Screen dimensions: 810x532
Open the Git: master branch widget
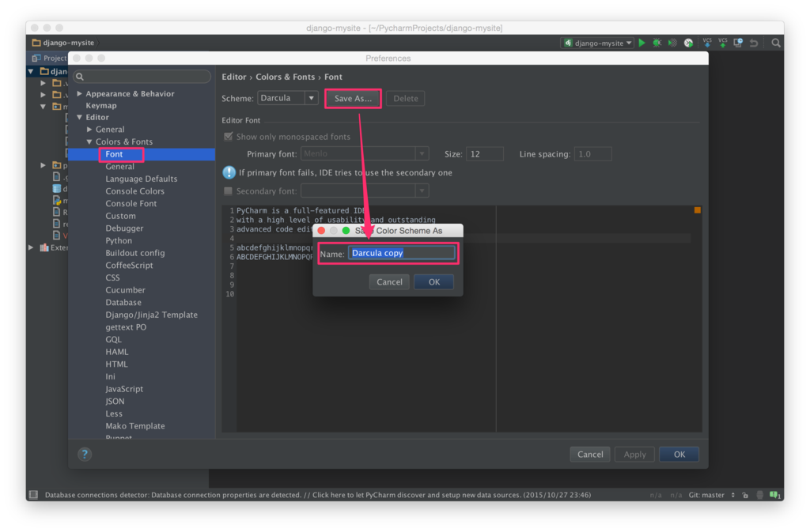711,495
